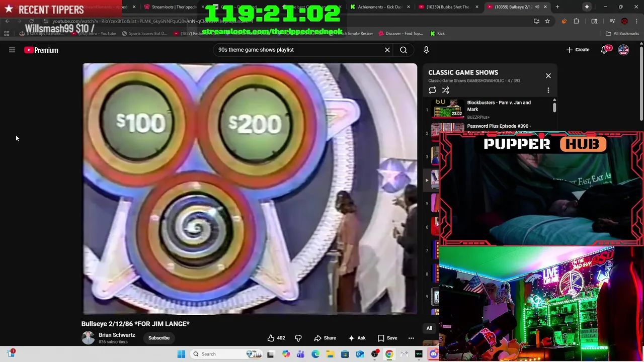The height and width of the screenshot is (362, 644).
Task: Open Chrome profile avatar in toolbar
Action: click(x=624, y=21)
